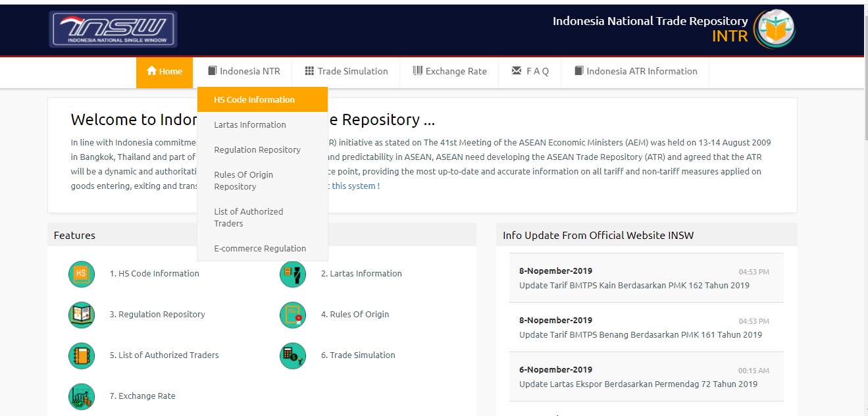Image resolution: width=868 pixels, height=416 pixels.
Task: Open the Regulation Repository map icon
Action: [x=82, y=315]
